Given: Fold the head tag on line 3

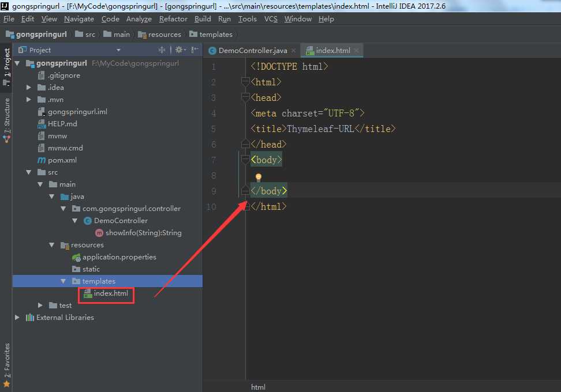Looking at the screenshot, I should (245, 97).
